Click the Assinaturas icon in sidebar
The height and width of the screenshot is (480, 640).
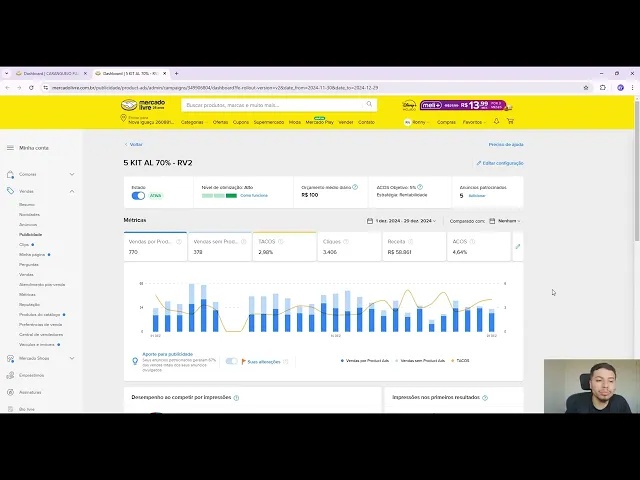pos(10,392)
